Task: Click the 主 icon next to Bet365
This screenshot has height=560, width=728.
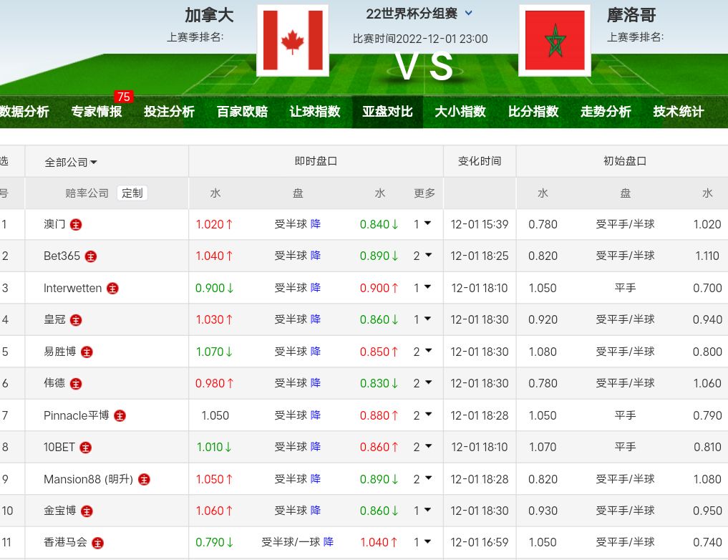Action: click(x=91, y=256)
